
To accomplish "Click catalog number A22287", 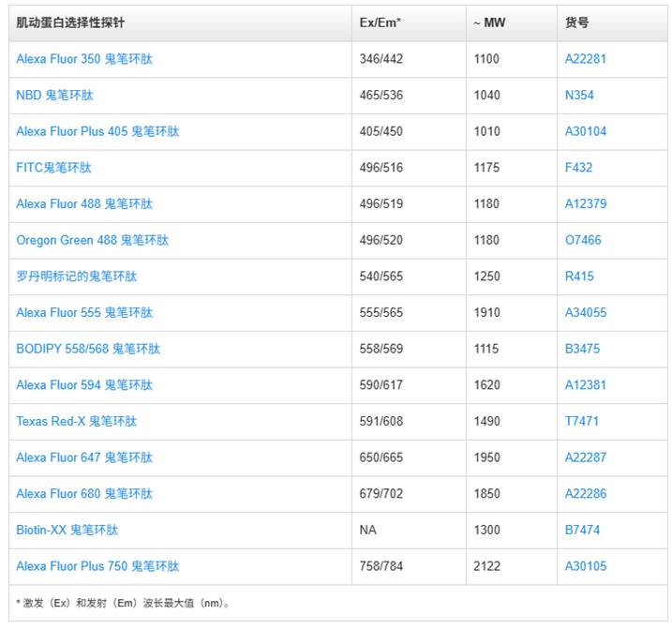I will [x=586, y=457].
